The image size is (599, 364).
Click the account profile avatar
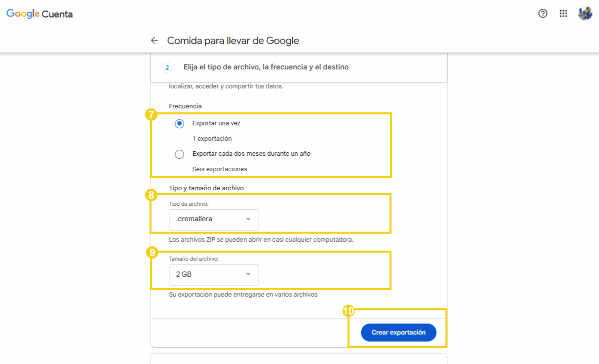pos(585,13)
